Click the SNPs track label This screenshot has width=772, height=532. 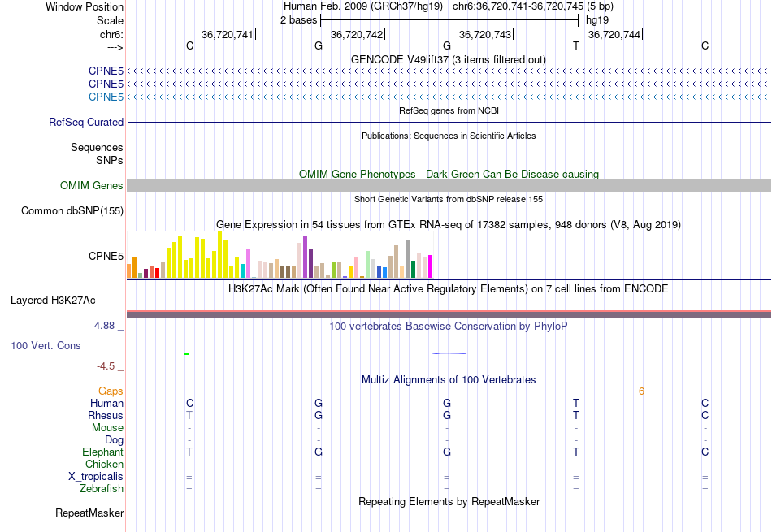[110, 160]
